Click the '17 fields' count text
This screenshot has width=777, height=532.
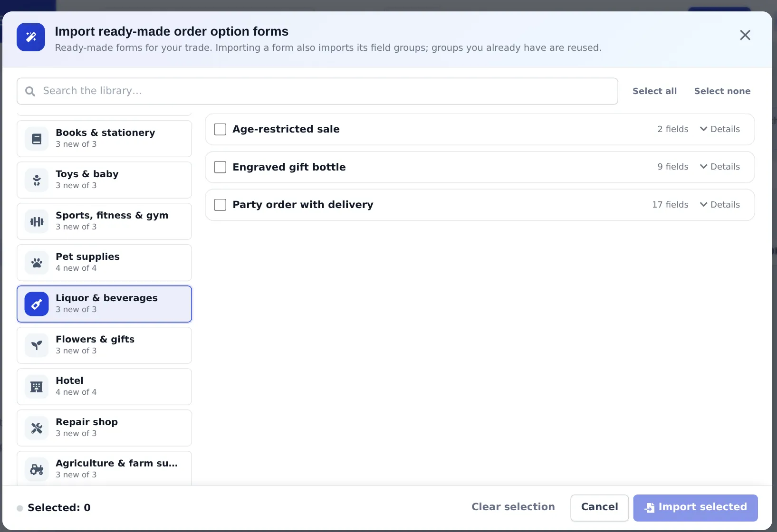[x=670, y=205]
